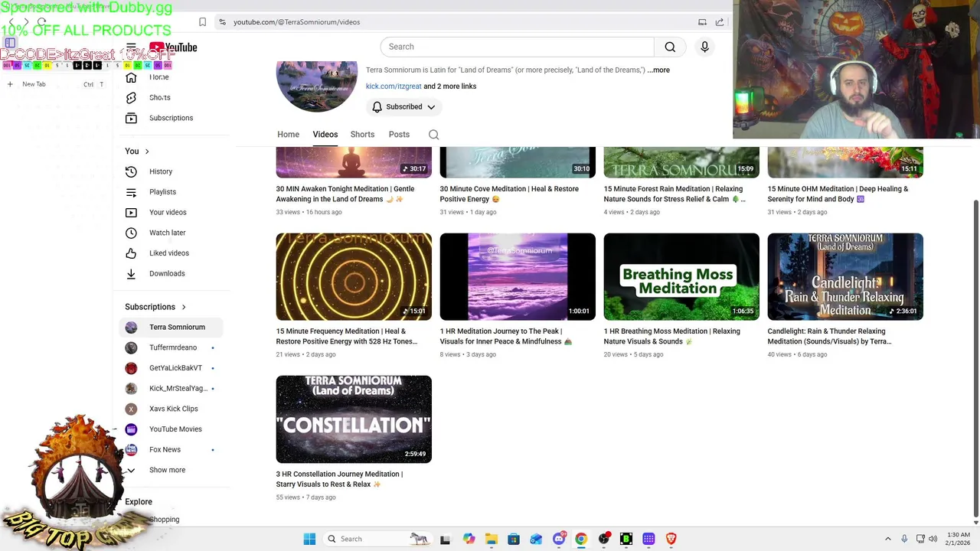The height and width of the screenshot is (551, 980).
Task: Open the Subscribed notification dropdown
Action: (x=404, y=107)
